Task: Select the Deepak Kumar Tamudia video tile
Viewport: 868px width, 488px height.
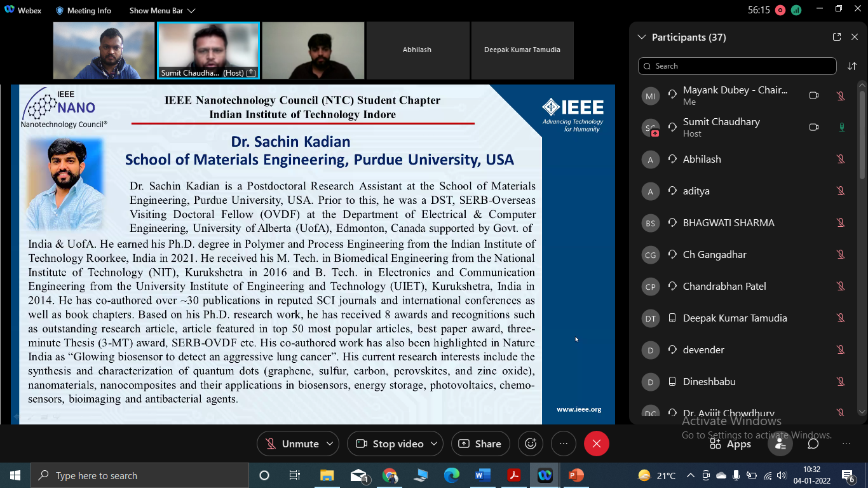Action: pyautogui.click(x=522, y=50)
